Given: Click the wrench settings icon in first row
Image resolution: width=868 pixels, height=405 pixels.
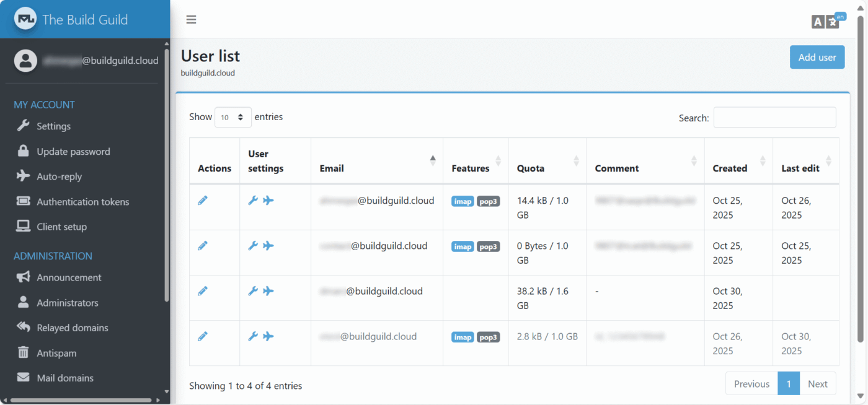Looking at the screenshot, I should tap(253, 201).
